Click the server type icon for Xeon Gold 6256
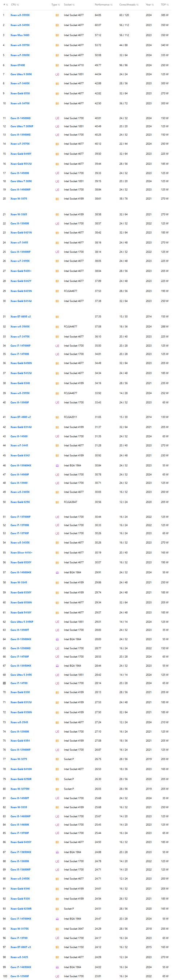 [x=57, y=502]
